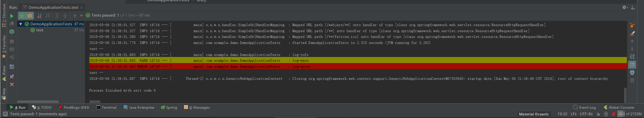Click Process finished with exit code 0
Viewport: 644px width, 118px height.
(x=122, y=90)
